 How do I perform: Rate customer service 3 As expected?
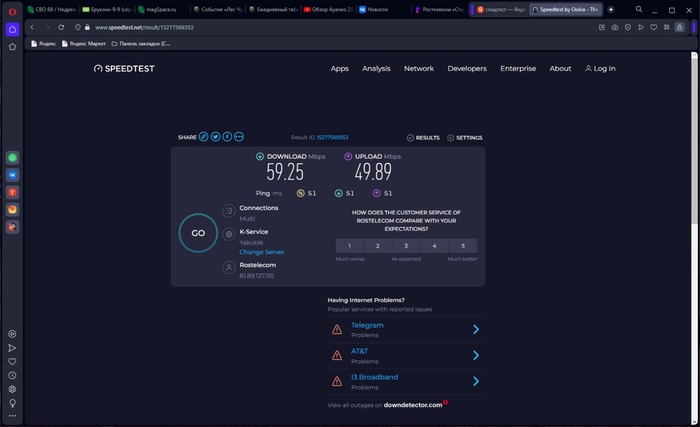(x=406, y=245)
